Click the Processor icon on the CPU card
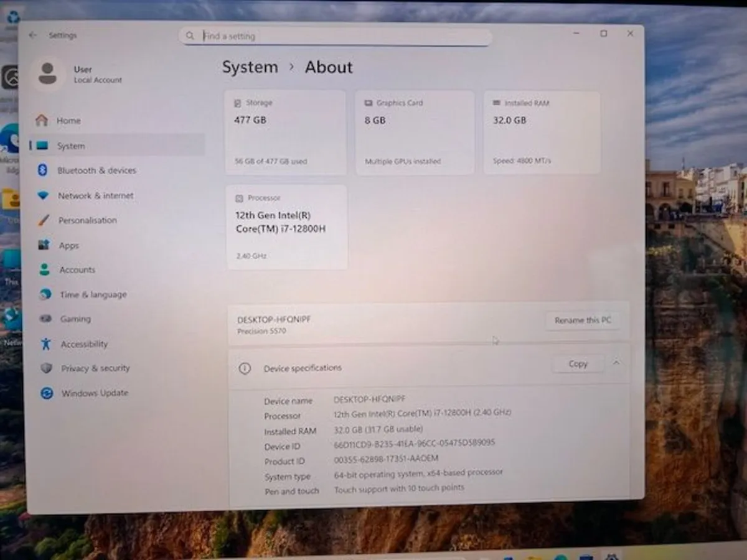 238,198
